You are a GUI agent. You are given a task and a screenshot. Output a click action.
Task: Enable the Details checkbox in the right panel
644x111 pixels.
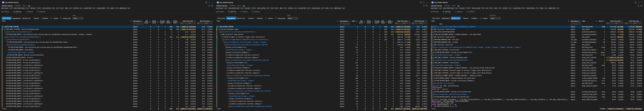[x=481, y=18]
